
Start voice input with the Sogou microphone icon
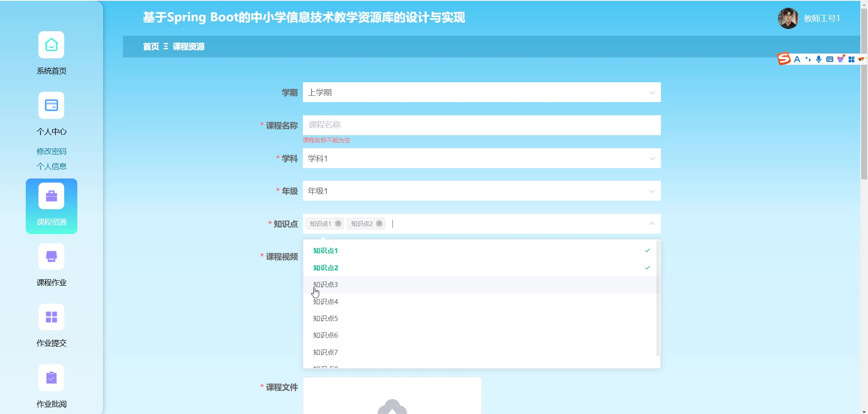coord(819,59)
